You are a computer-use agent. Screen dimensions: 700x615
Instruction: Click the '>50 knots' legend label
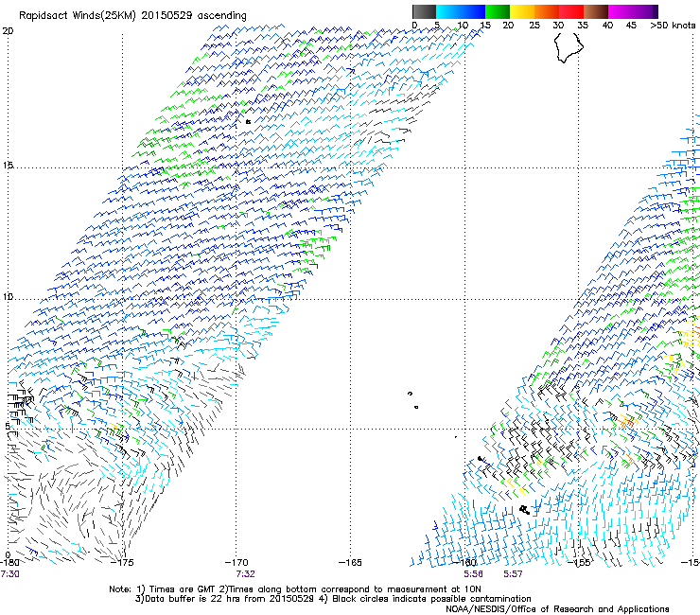click(x=673, y=26)
